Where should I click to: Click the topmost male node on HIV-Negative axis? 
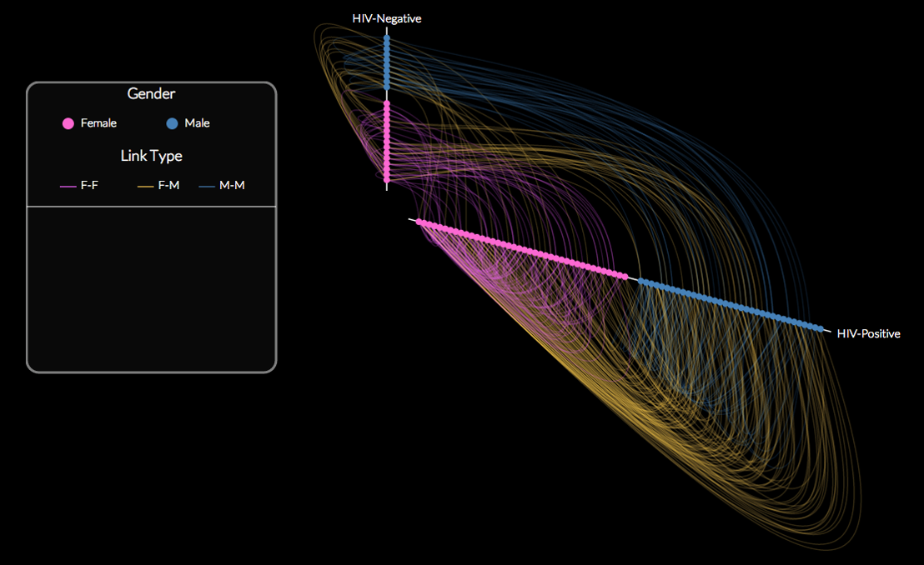click(x=387, y=38)
